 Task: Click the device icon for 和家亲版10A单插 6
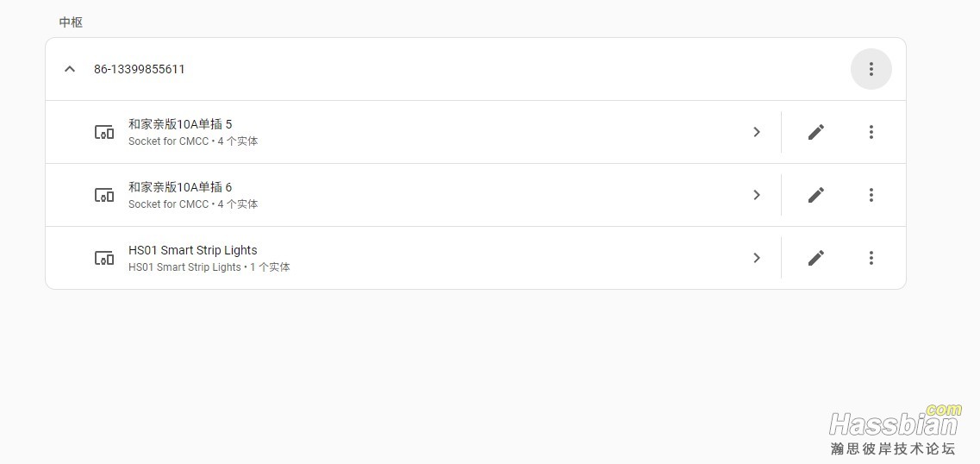pyautogui.click(x=104, y=195)
